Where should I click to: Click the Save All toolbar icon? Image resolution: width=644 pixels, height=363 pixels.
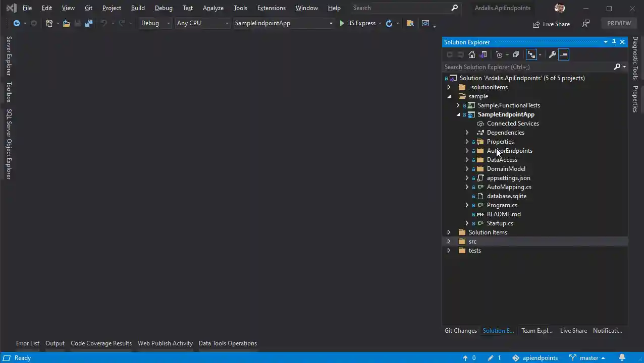(x=89, y=23)
